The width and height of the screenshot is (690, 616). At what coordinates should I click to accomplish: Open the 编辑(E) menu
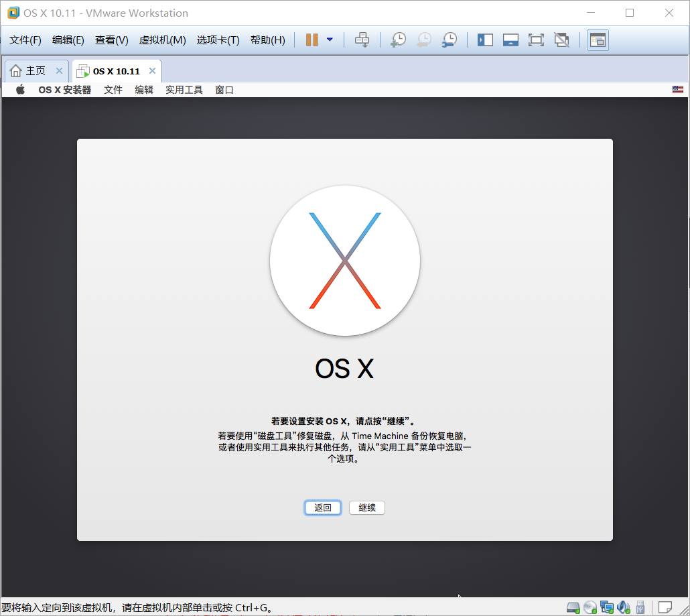(x=68, y=40)
